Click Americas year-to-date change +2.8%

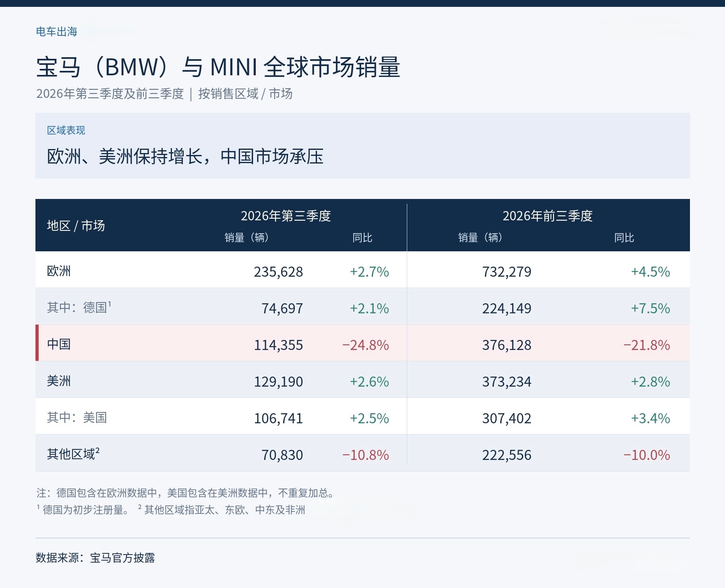[x=650, y=382]
